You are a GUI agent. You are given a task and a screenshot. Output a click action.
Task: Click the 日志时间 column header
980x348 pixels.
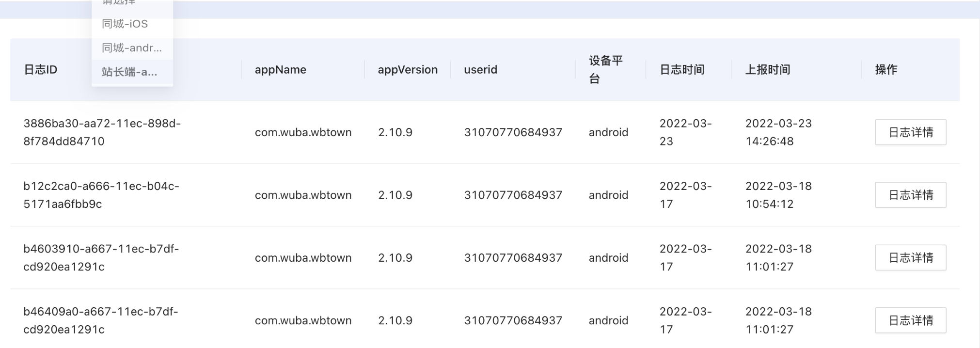click(682, 70)
